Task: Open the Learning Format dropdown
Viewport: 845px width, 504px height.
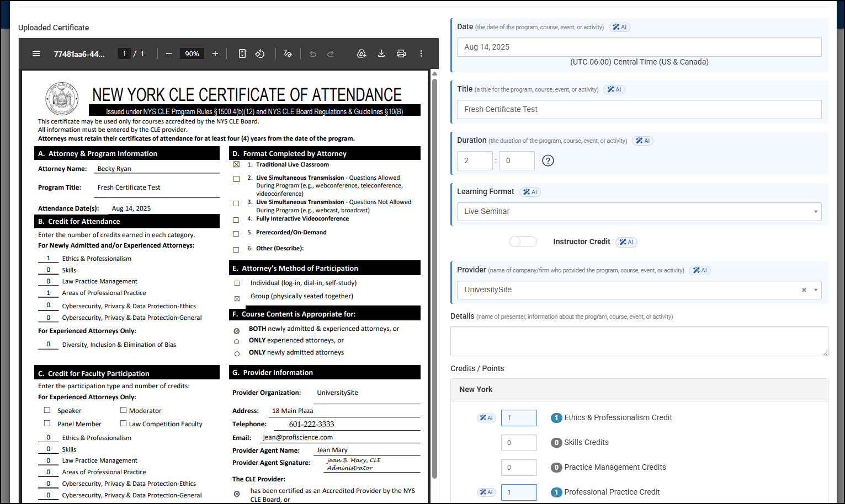Action: (x=639, y=212)
